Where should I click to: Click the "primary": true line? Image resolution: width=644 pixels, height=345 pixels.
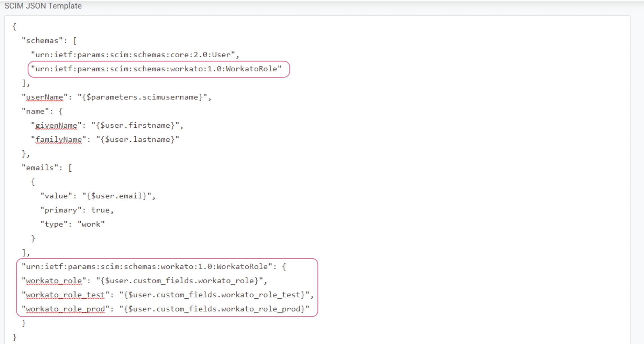[x=77, y=210]
